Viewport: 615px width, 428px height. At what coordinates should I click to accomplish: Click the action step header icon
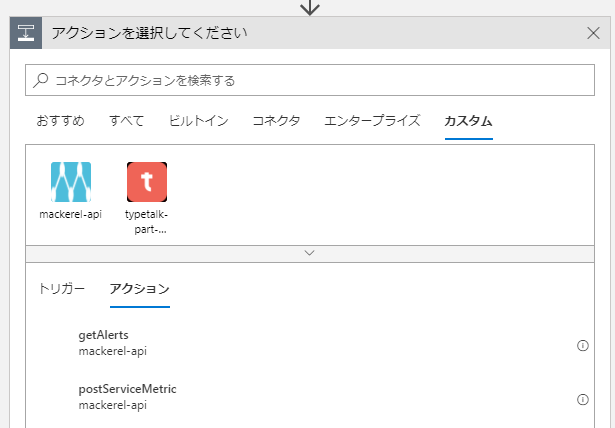[x=26, y=33]
